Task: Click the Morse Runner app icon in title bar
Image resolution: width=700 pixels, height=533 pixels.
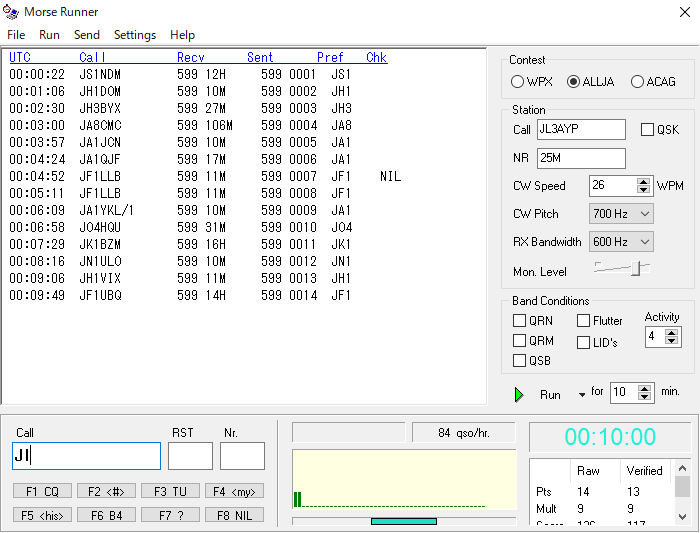Action: [10, 12]
